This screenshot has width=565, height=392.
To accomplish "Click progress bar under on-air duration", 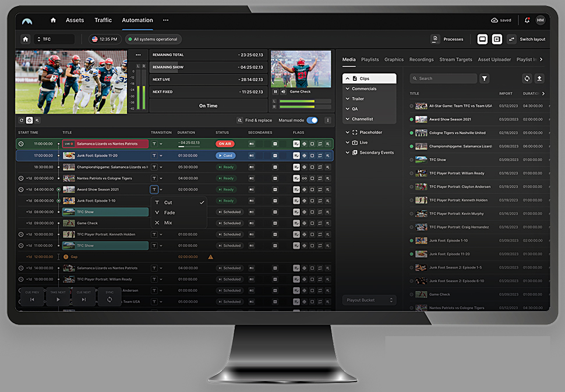I will click(x=189, y=147).
